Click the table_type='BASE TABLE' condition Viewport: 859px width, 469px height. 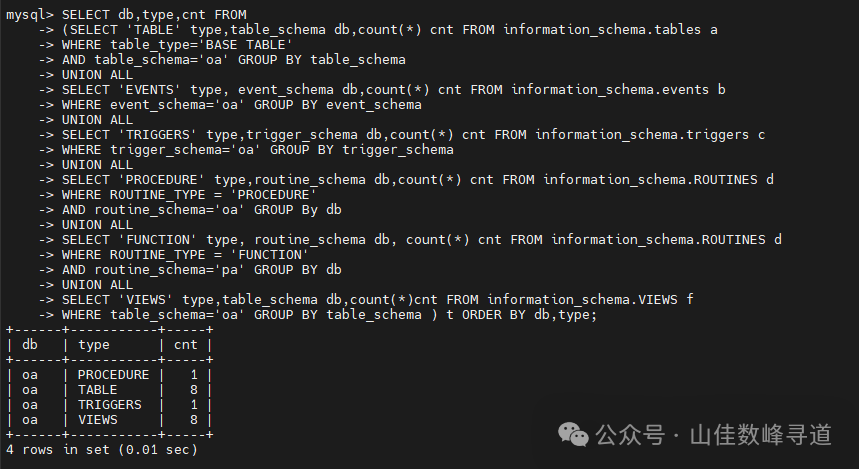[201, 45]
